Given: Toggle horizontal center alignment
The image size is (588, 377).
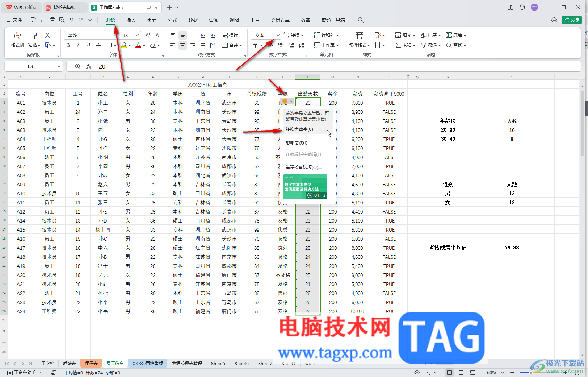Looking at the screenshot, I should (x=183, y=45).
